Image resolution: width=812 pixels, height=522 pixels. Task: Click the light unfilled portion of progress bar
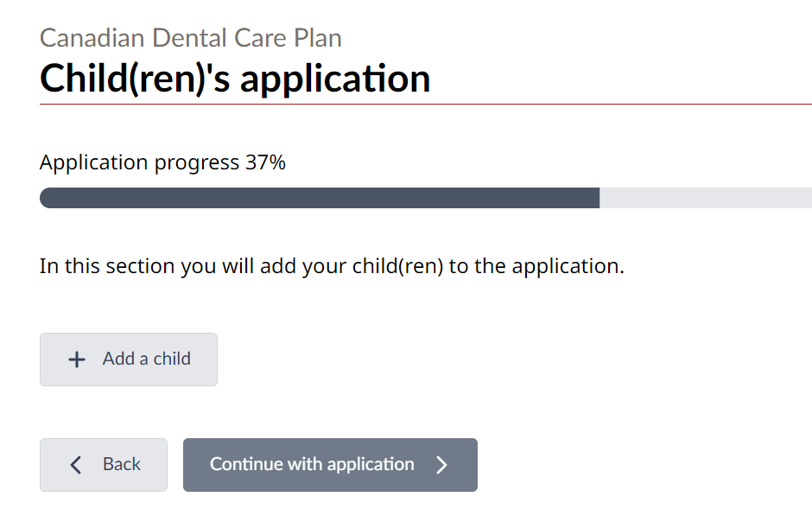click(x=705, y=198)
